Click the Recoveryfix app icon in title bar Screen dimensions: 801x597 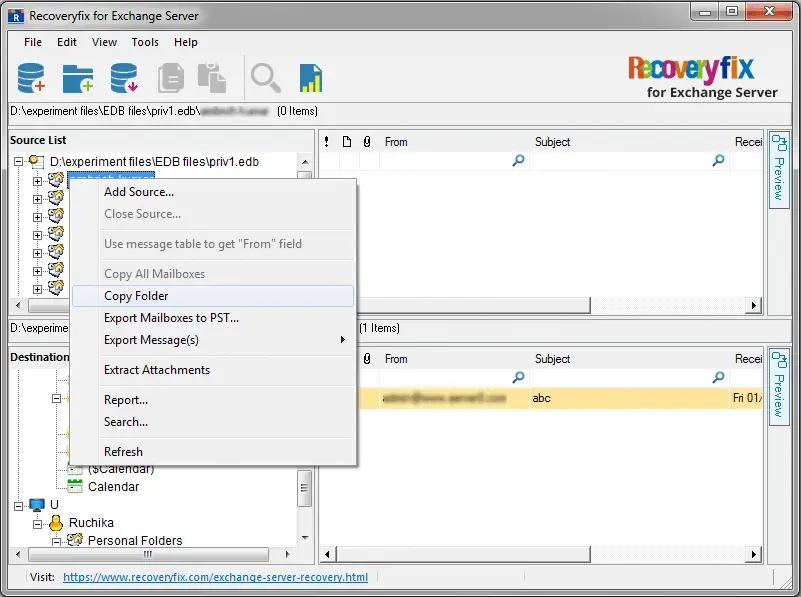[x=16, y=16]
